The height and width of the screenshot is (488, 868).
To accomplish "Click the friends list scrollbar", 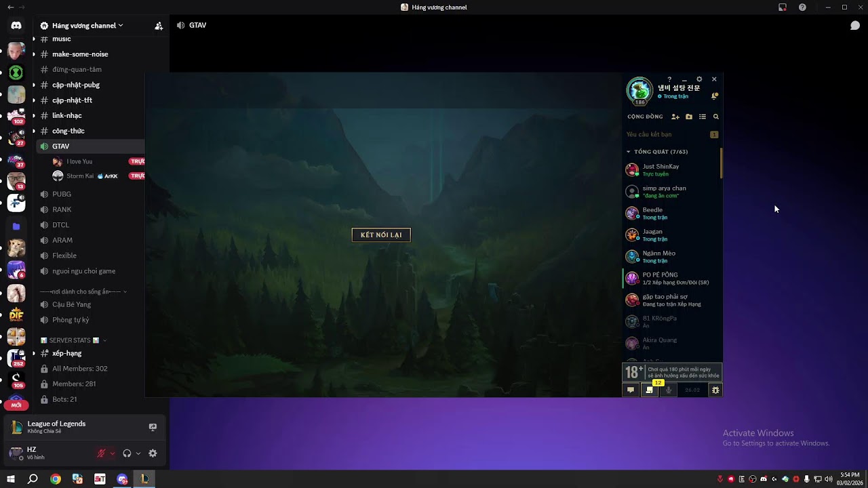I will click(721, 163).
